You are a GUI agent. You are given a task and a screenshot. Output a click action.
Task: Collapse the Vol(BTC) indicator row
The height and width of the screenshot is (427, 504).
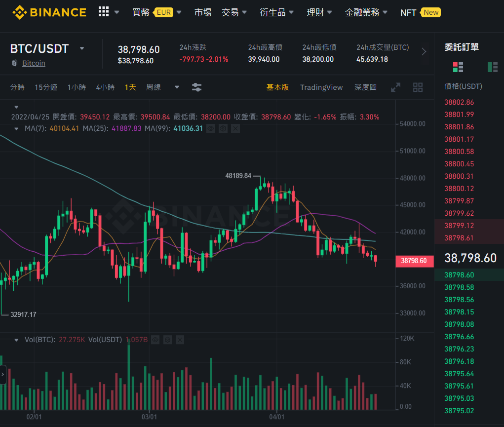[16, 340]
